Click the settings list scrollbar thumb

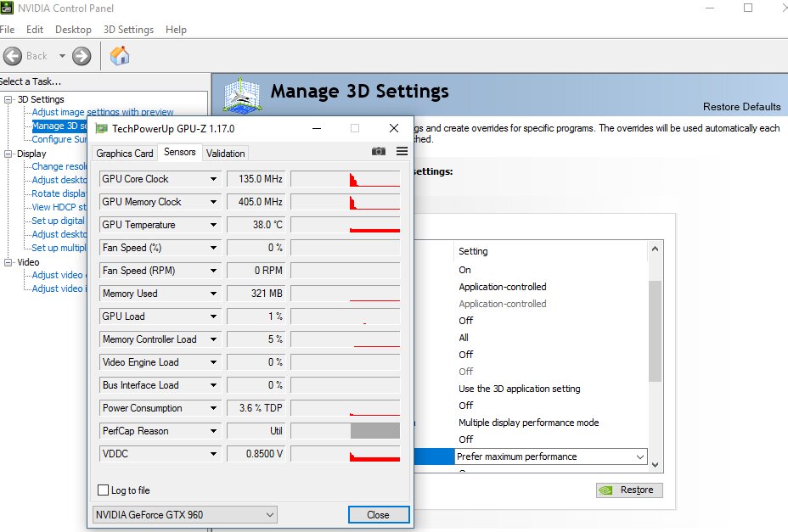655,331
